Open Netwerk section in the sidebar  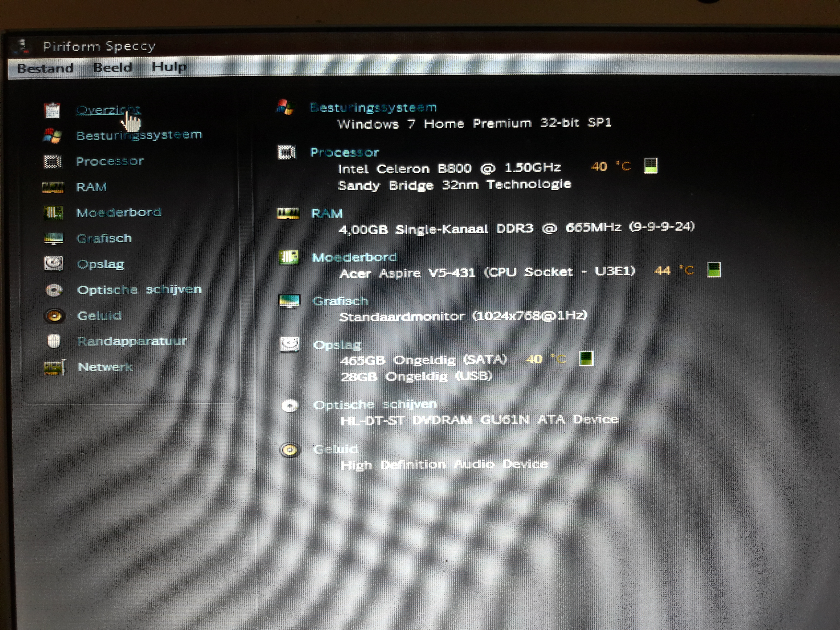point(105,367)
